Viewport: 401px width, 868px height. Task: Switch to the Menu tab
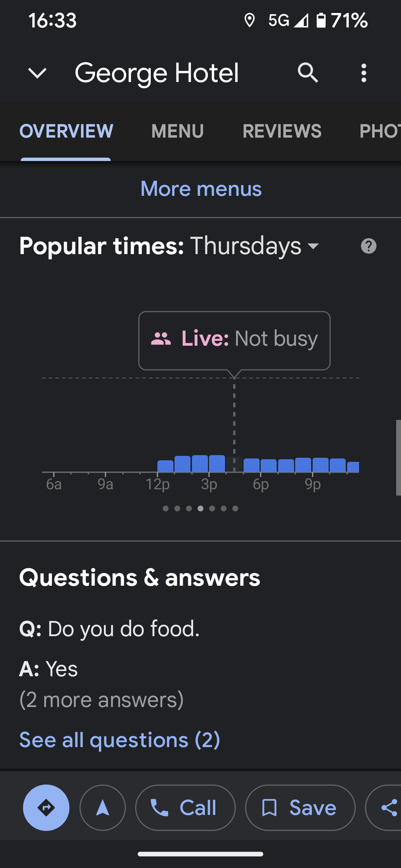click(x=177, y=131)
